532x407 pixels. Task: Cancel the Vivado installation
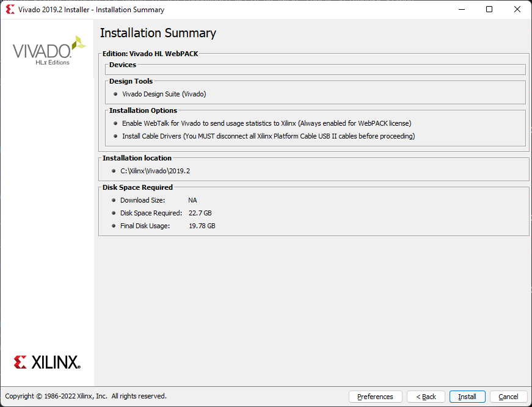click(x=508, y=397)
